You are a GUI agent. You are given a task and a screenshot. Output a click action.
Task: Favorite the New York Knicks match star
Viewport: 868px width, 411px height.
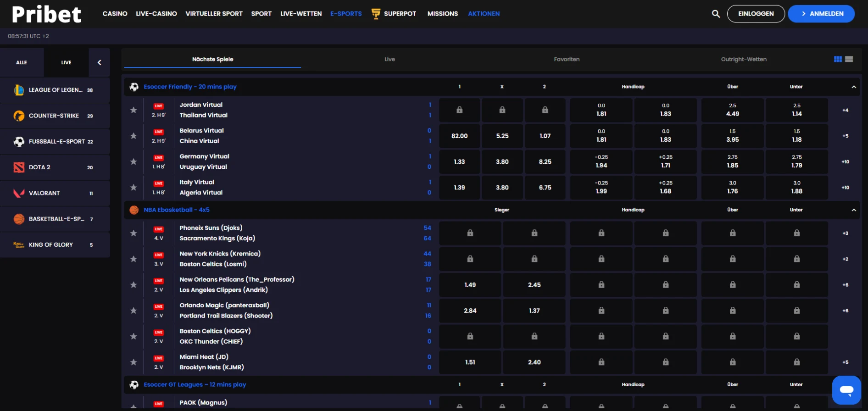[x=134, y=259]
